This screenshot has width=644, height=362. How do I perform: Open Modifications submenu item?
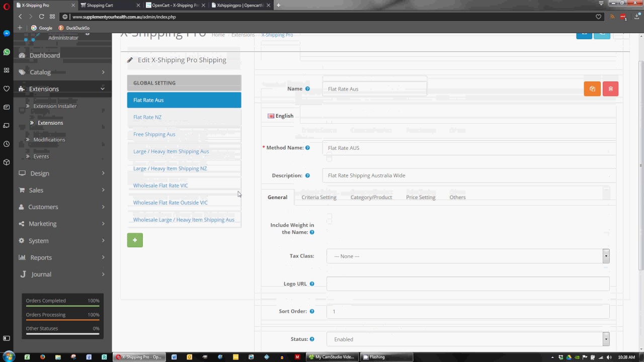pyautogui.click(x=49, y=140)
